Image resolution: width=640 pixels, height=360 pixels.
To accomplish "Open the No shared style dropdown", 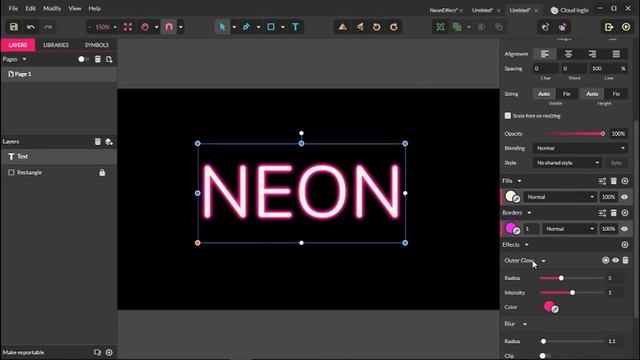I will pos(567,163).
